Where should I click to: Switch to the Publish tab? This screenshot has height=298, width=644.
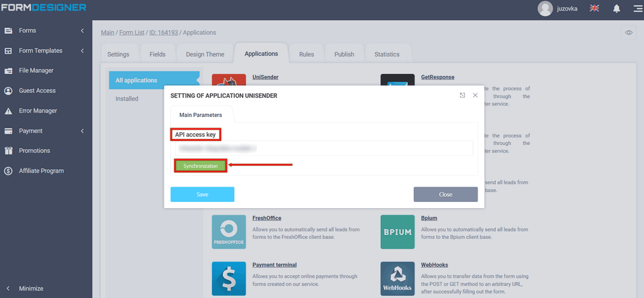(344, 54)
